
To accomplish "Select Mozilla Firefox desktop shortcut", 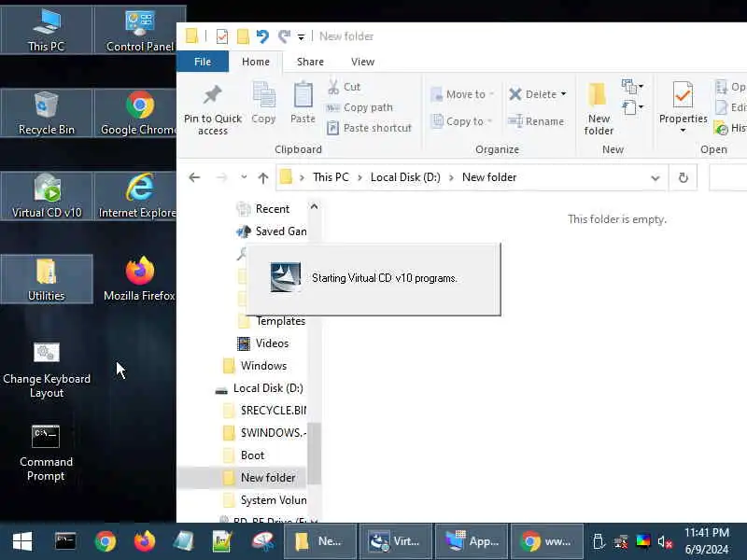I will point(139,279).
